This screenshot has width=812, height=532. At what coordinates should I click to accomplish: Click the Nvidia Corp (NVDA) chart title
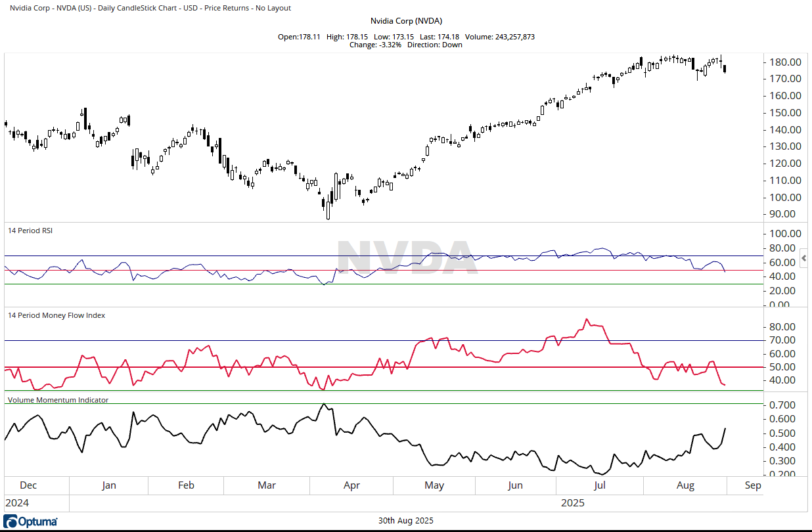[x=405, y=21]
